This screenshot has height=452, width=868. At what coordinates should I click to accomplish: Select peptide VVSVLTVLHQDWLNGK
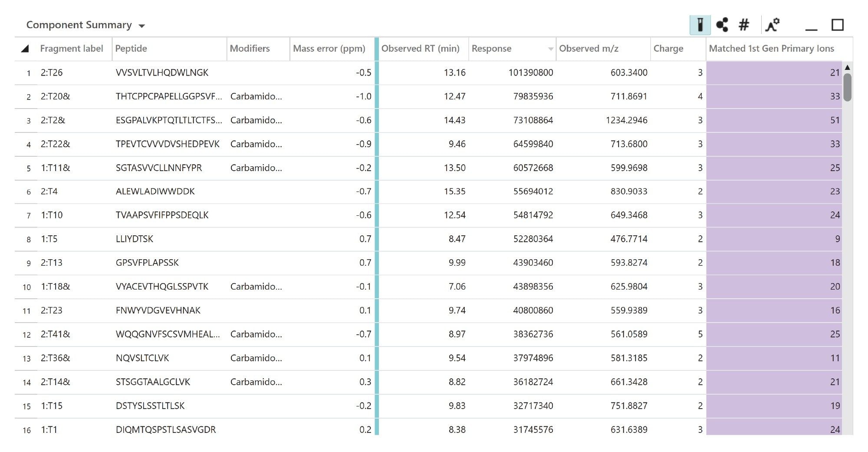(x=162, y=73)
